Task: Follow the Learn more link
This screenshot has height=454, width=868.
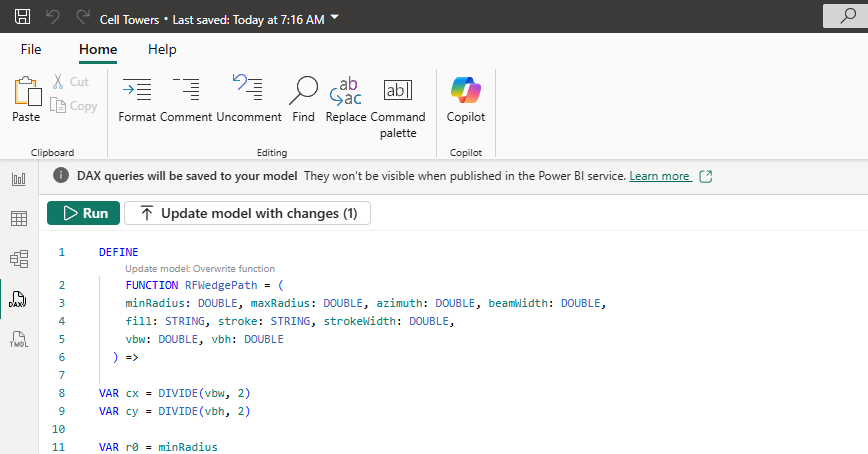Action: coord(660,176)
